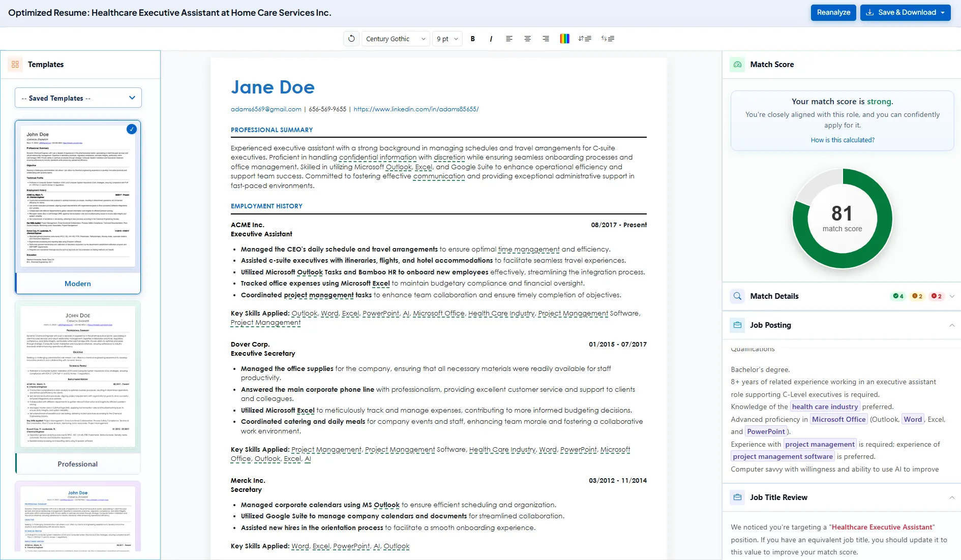Open paragraph indent spacing options
Viewport: 961px width, 560px height.
tap(608, 39)
